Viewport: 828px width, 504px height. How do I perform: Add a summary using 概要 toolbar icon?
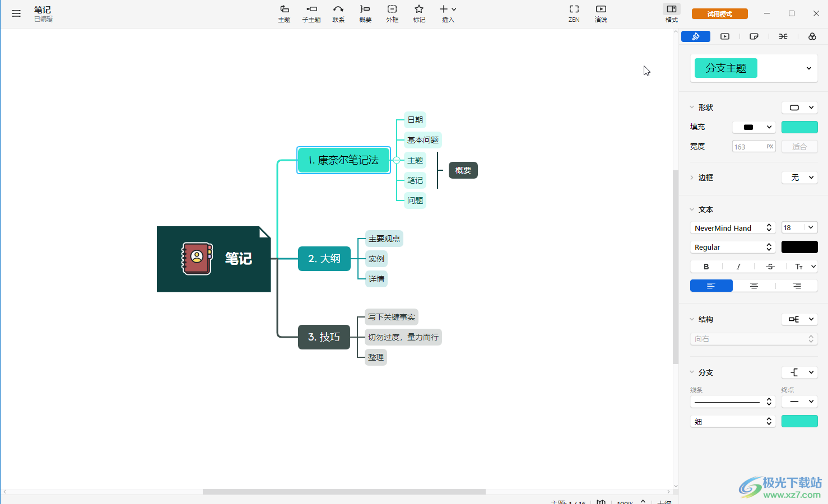point(365,13)
